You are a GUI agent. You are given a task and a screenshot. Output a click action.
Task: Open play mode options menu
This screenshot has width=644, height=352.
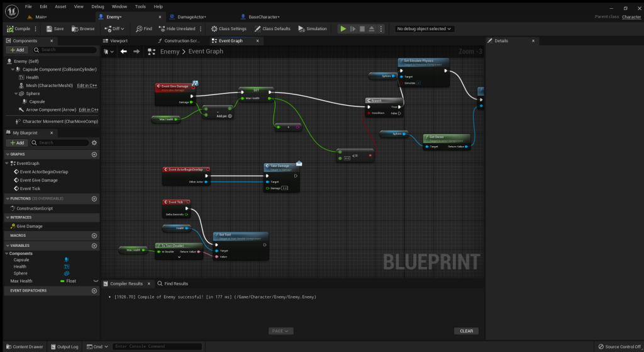380,29
